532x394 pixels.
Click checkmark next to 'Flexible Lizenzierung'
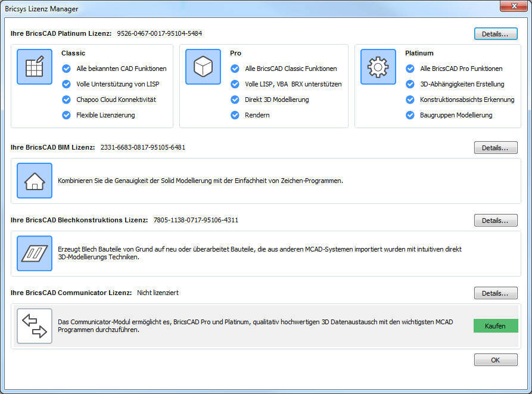click(66, 115)
